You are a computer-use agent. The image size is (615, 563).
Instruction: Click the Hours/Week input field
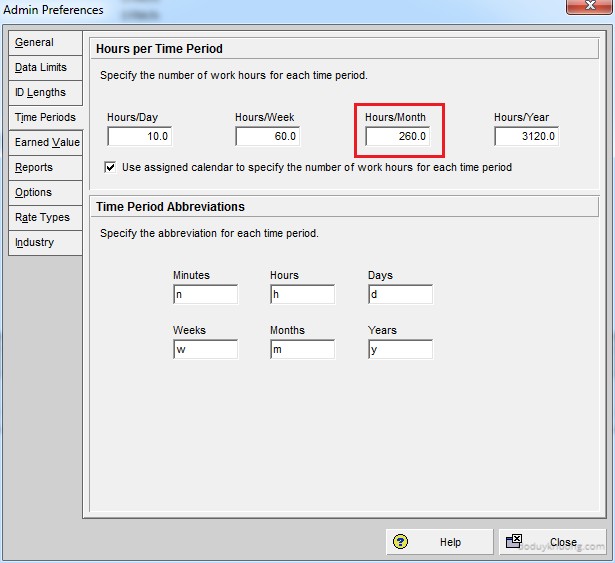tap(268, 136)
